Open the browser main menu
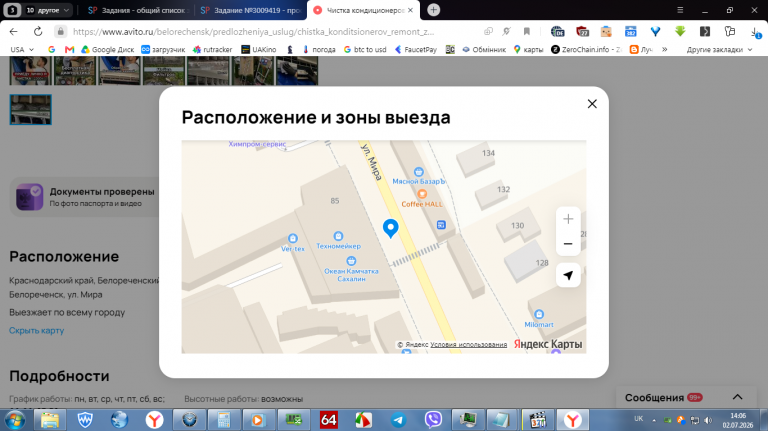This screenshot has height=431, width=768. pyautogui.click(x=680, y=10)
